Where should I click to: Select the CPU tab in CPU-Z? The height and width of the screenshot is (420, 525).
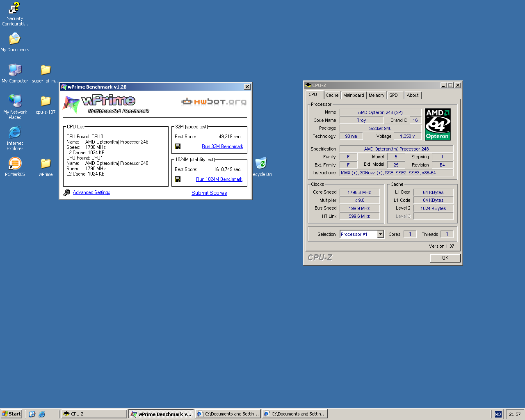(313, 95)
